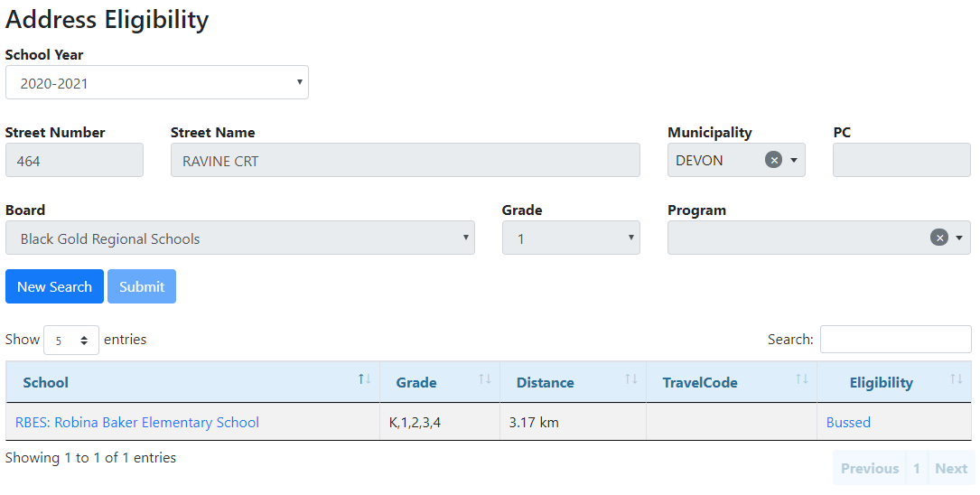Viewport: 980px width, 495px height.
Task: Open Robina Baker Elementary School link
Action: (137, 422)
